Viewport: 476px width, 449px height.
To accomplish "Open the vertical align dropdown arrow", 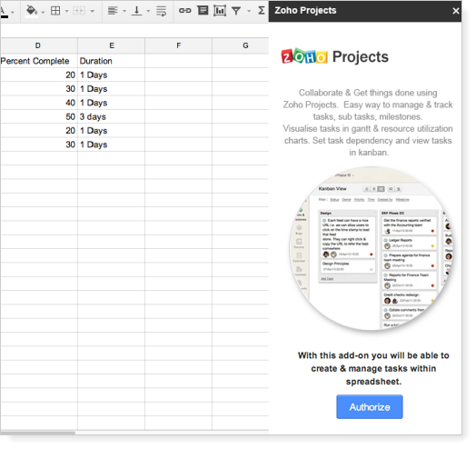I will [x=148, y=12].
